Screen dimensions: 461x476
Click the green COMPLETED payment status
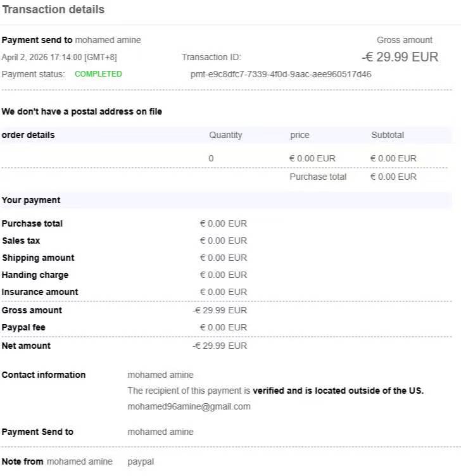click(x=98, y=74)
